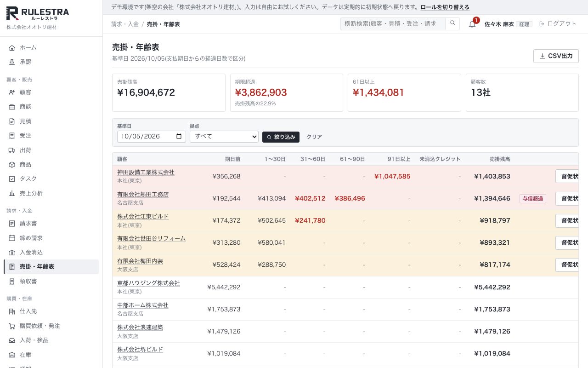Click the 締め請求 calendar icon
Screen dimensions: 588x368
click(12, 238)
